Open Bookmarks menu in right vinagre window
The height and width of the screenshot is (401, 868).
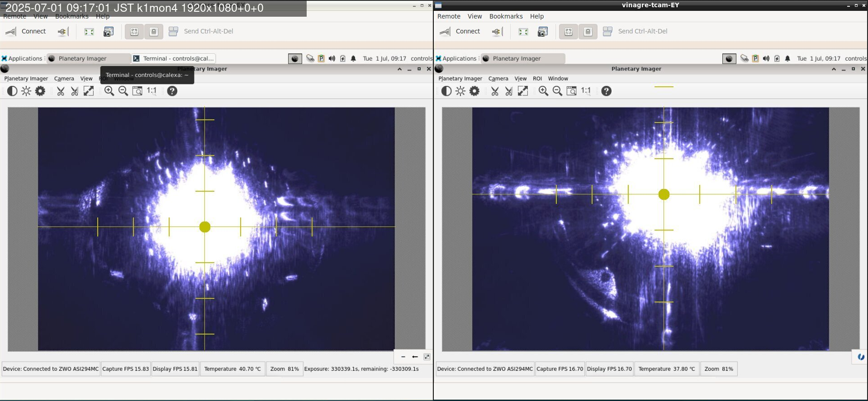tap(506, 16)
